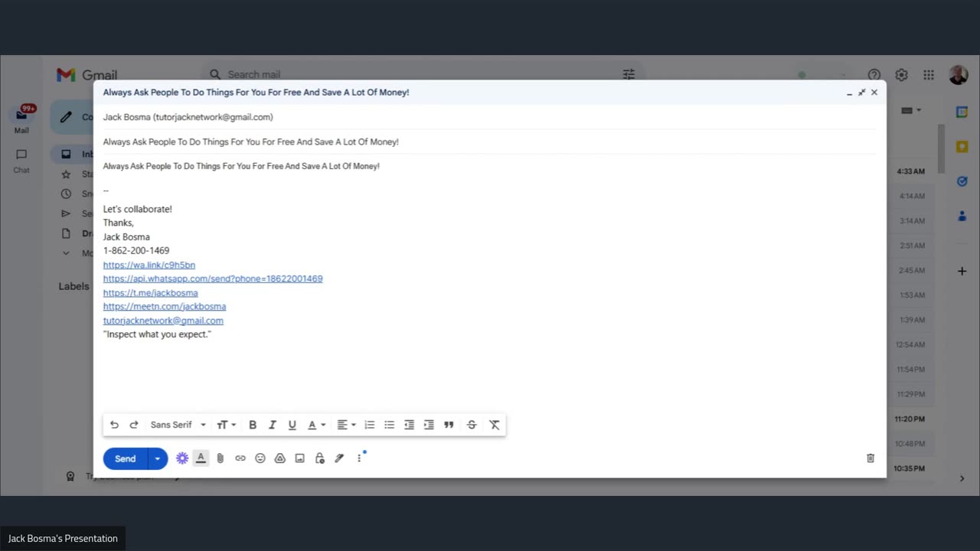The height and width of the screenshot is (551, 980).
Task: Decrease the indent
Action: 410,425
